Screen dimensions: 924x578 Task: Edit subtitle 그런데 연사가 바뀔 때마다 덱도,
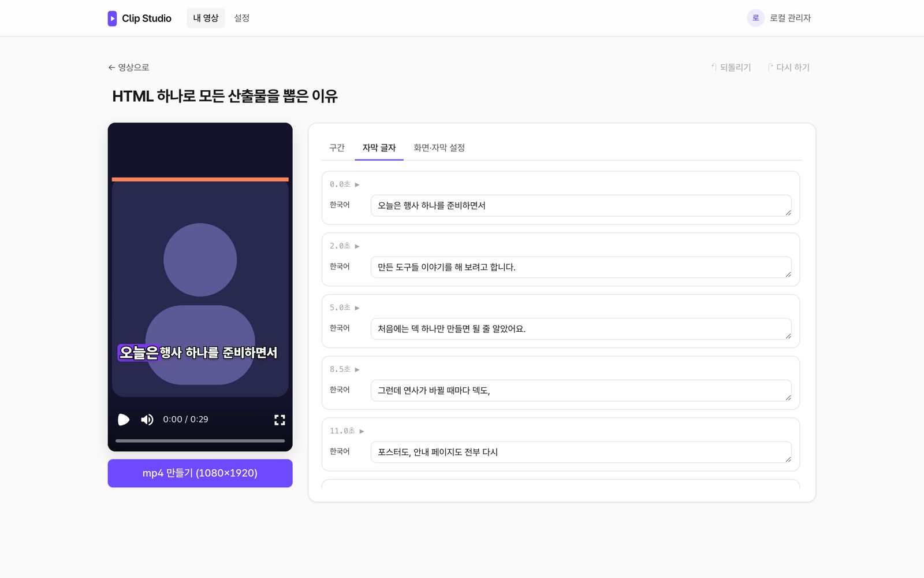pos(581,391)
